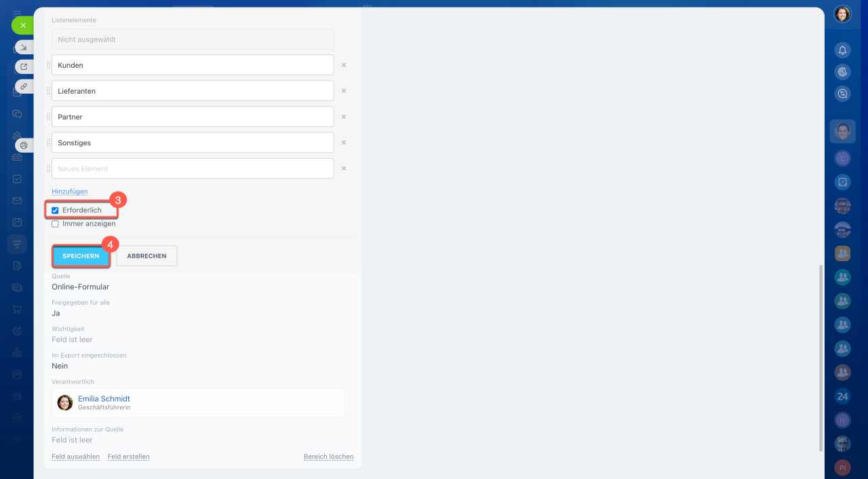Click the drag handle beside Sonstiges
This screenshot has width=868, height=479.
[x=48, y=142]
